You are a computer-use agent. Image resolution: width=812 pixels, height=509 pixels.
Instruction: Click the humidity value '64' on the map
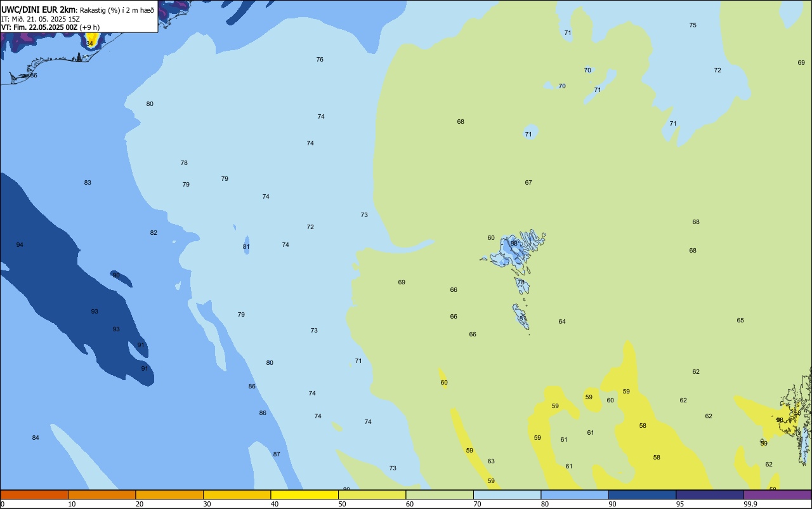[562, 322]
